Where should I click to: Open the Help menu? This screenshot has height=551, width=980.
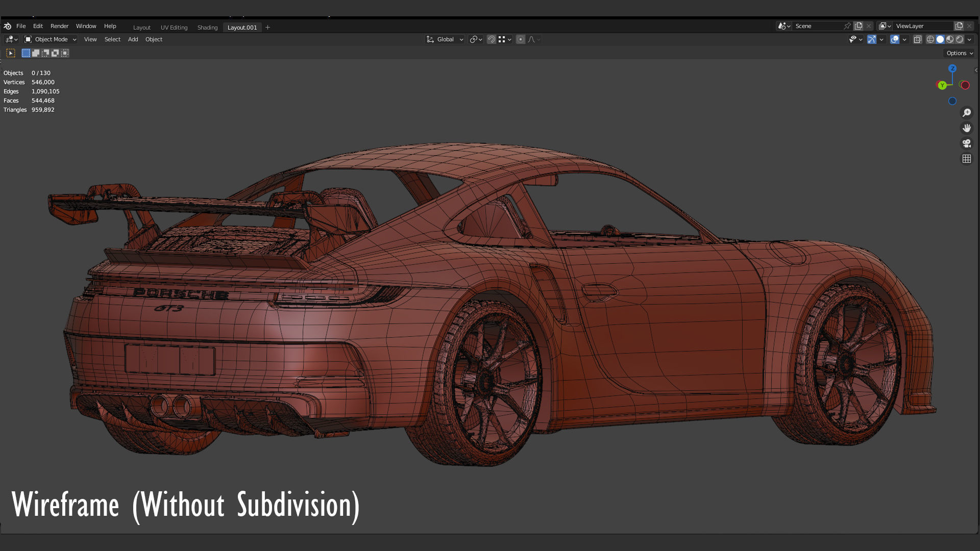[x=110, y=26]
